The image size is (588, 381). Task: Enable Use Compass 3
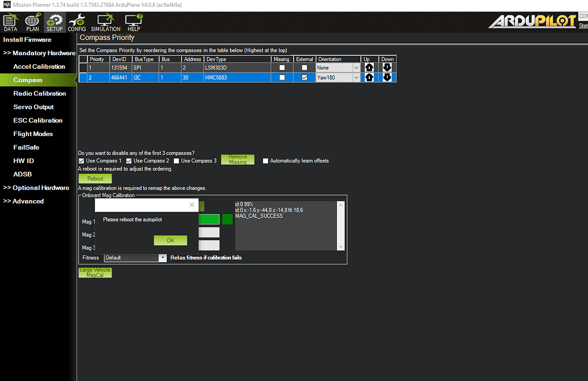(x=177, y=160)
